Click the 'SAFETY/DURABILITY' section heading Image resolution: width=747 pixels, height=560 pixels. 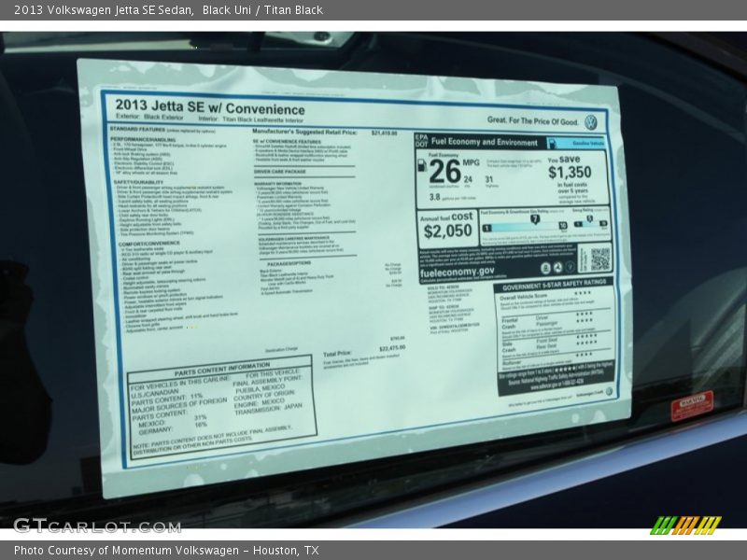[138, 182]
